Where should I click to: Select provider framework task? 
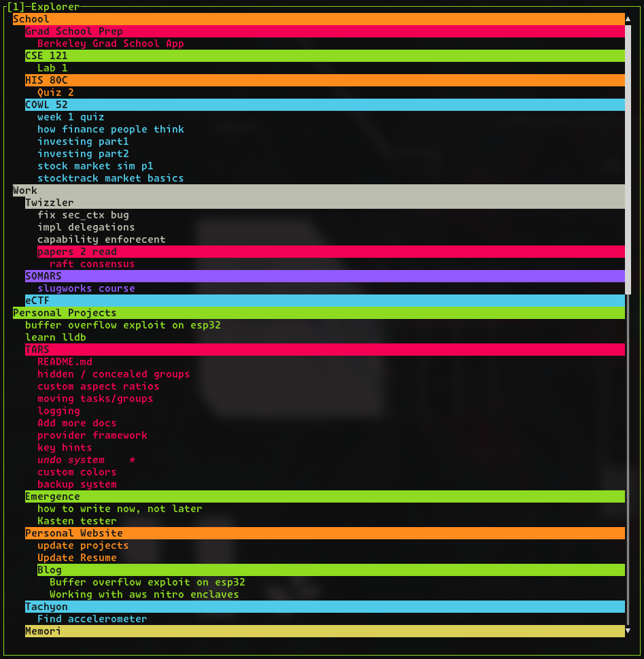(x=92, y=435)
